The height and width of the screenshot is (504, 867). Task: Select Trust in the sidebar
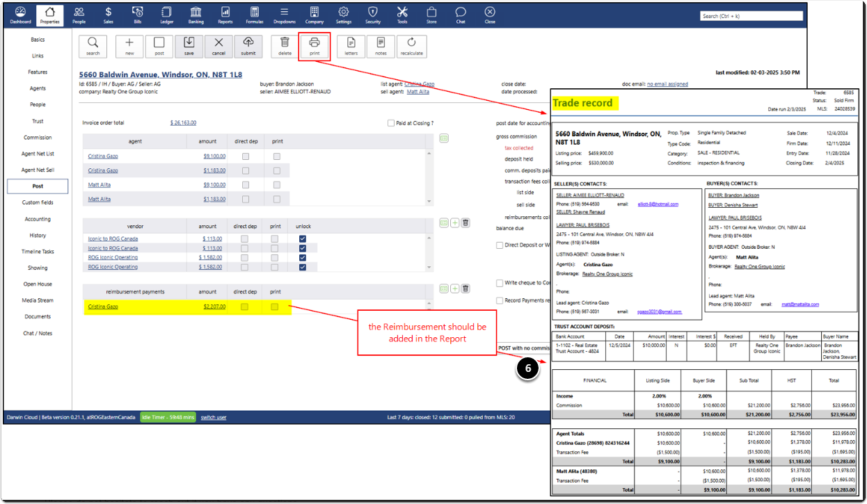coord(38,121)
